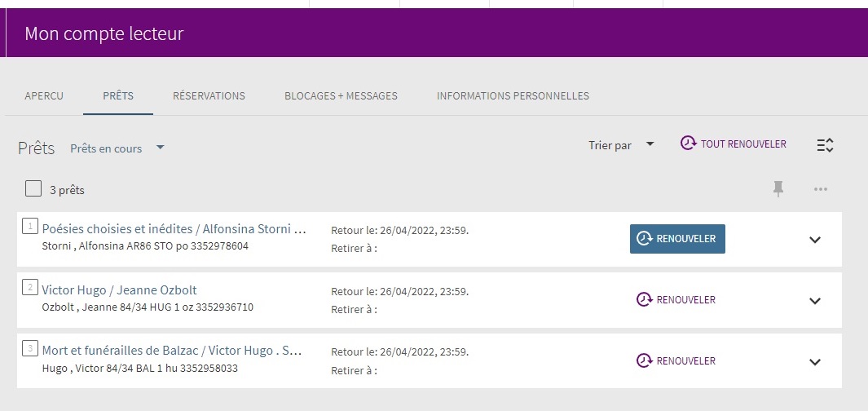This screenshot has width=868, height=411.
Task: Open the Mort et funérailles de Balzac link
Action: tap(172, 351)
